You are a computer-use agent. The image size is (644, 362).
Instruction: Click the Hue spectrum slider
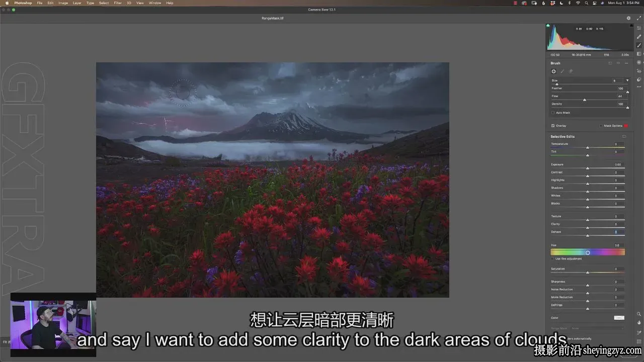588,252
